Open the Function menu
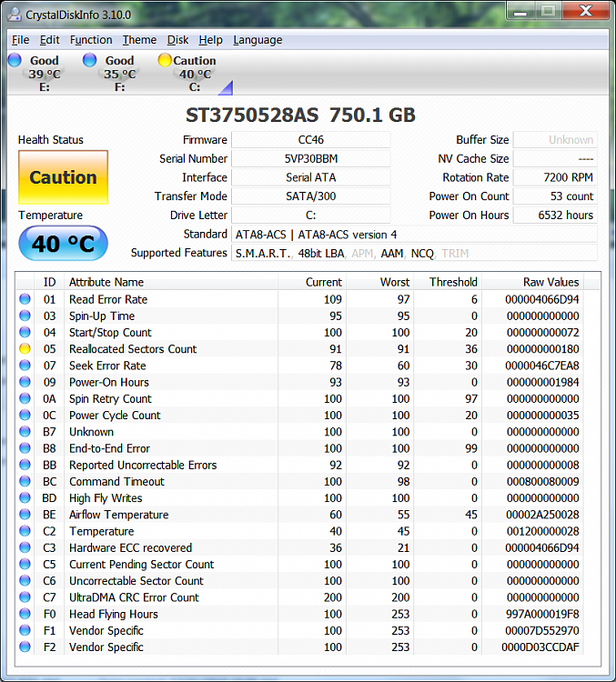Viewport: 616px width, 682px height. 91,40
